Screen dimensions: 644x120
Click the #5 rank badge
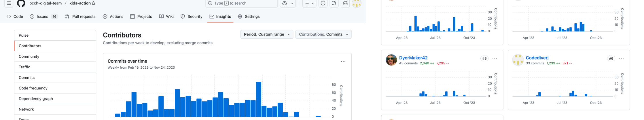(x=484, y=59)
